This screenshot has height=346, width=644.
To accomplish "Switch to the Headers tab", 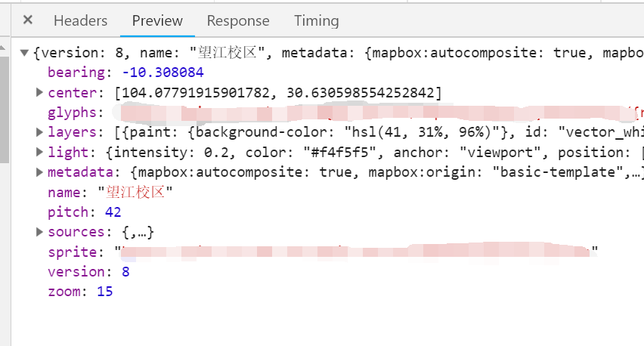I will [80, 20].
